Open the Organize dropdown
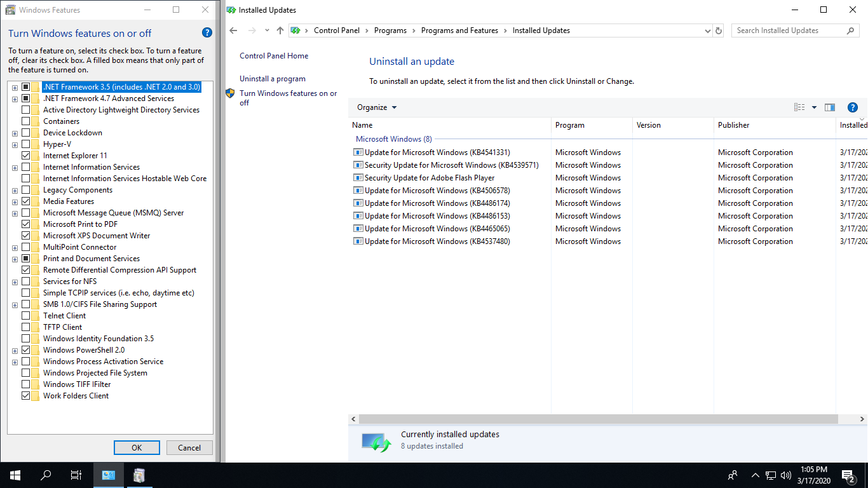The width and height of the screenshot is (868, 488). [377, 107]
